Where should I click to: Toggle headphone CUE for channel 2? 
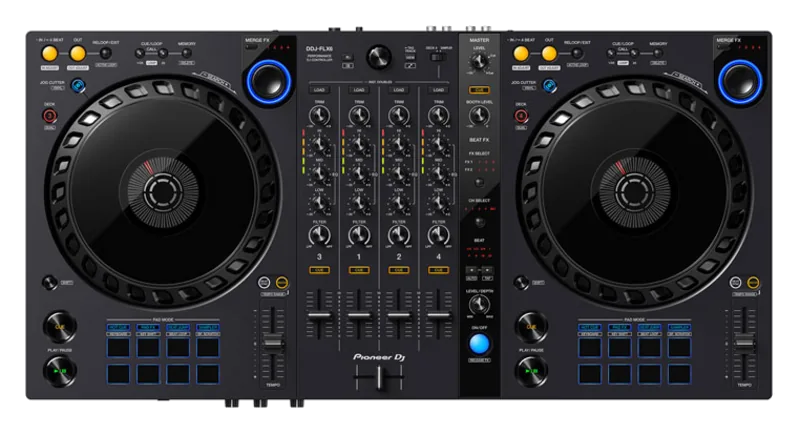pos(398,270)
